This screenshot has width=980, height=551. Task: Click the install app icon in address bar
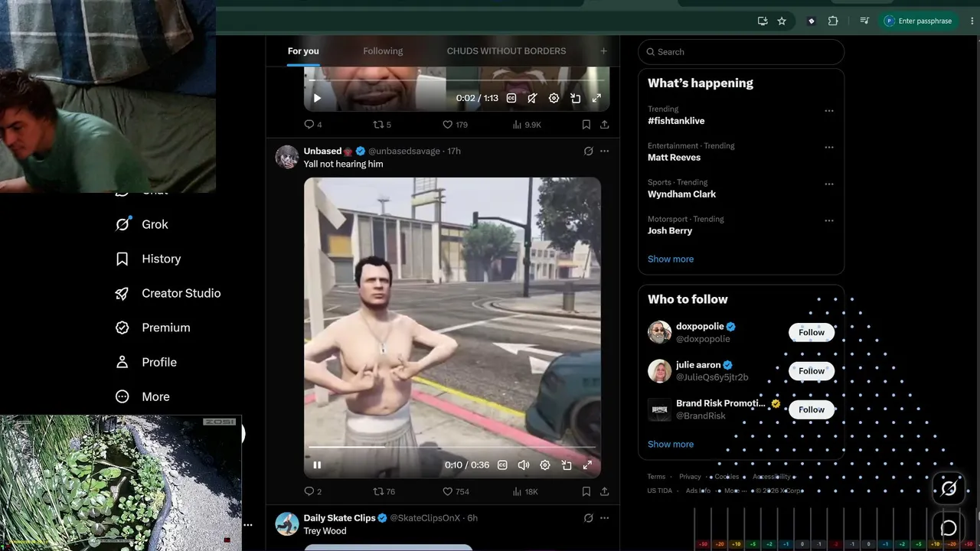pyautogui.click(x=763, y=21)
